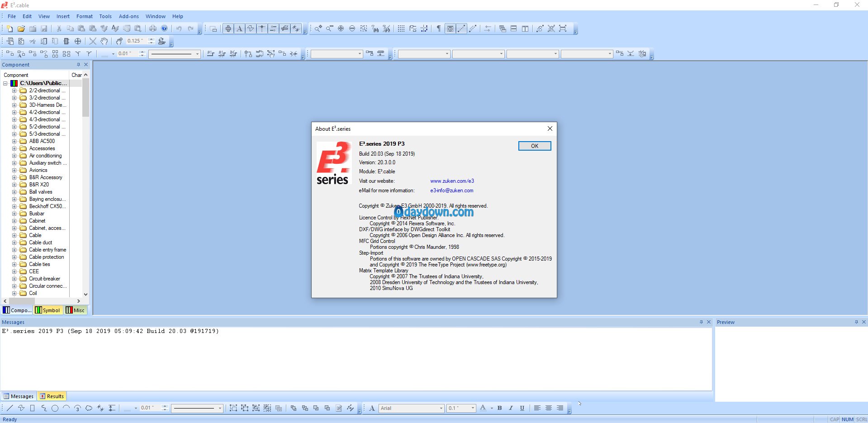Select the Rectangle drawing tool
Viewport: 868px width, 423px height.
click(x=32, y=408)
